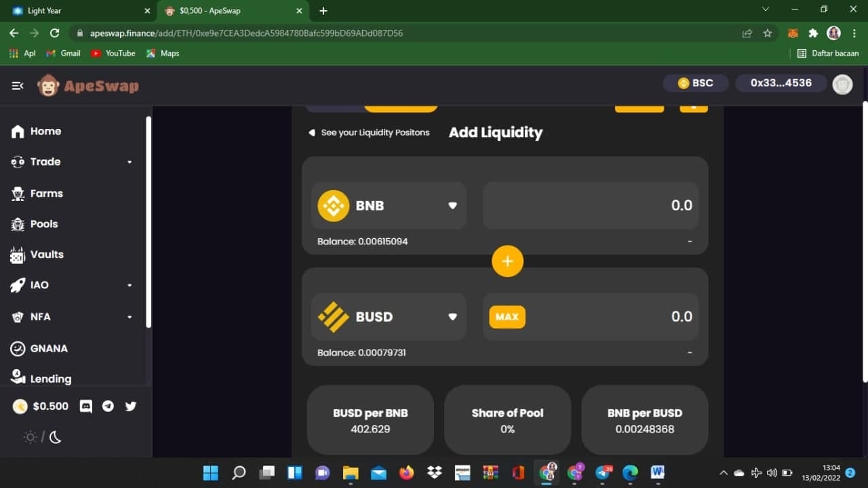Bookmark this page with the star icon
Viewport: 868px width, 488px height.
768,33
